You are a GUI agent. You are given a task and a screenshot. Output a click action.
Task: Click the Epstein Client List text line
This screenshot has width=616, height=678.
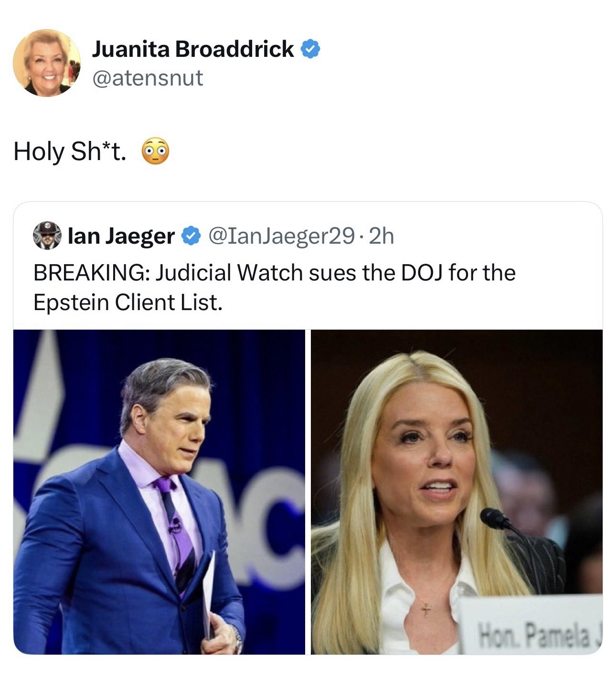(x=128, y=302)
